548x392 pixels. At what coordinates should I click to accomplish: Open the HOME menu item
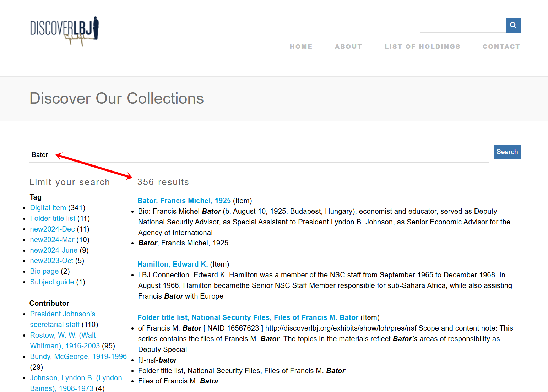coord(301,47)
